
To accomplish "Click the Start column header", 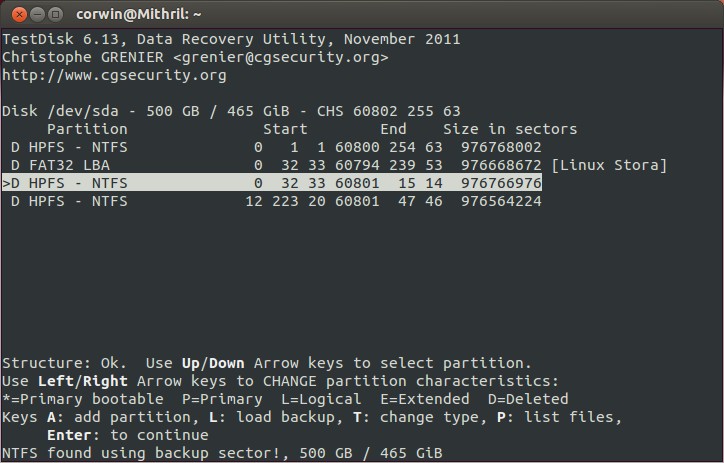I will tap(285, 129).
